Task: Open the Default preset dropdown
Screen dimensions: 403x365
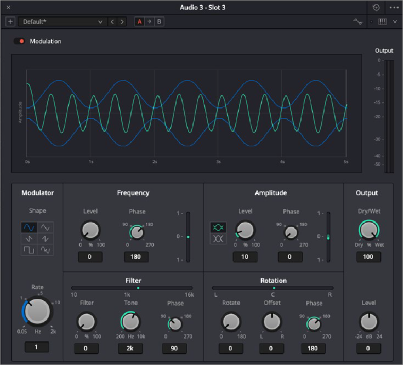Action: (x=62, y=22)
